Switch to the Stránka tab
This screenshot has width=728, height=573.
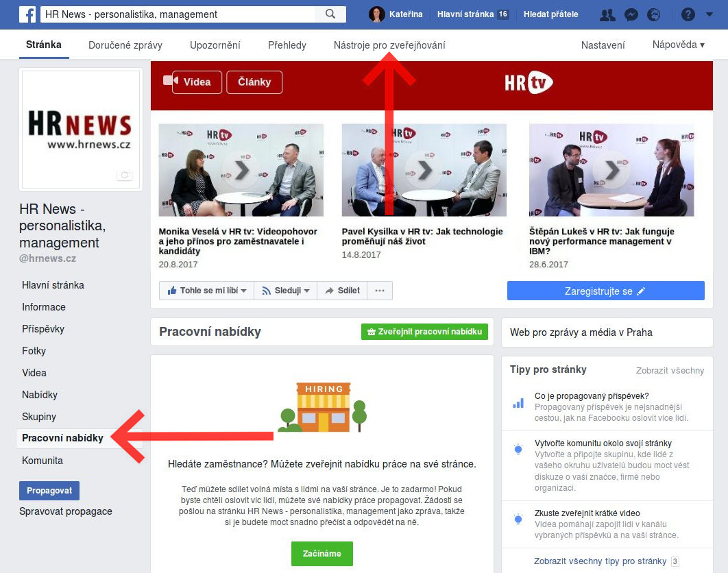click(44, 45)
